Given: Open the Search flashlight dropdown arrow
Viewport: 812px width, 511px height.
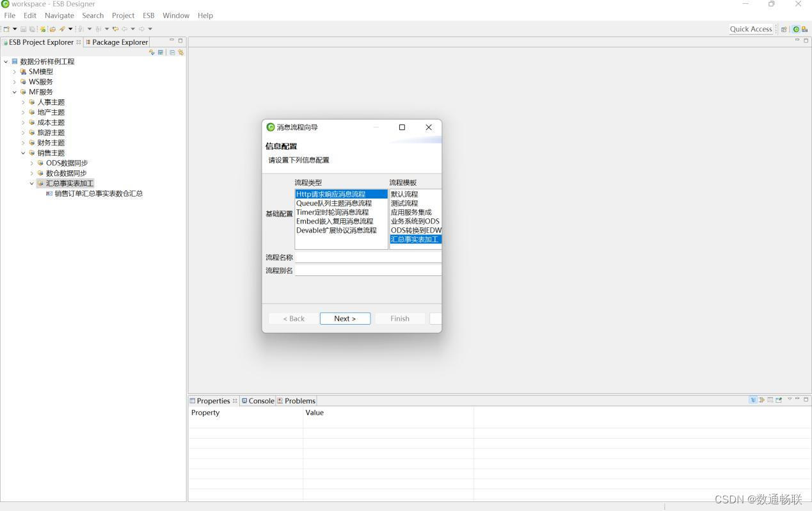Looking at the screenshot, I should click(70, 29).
